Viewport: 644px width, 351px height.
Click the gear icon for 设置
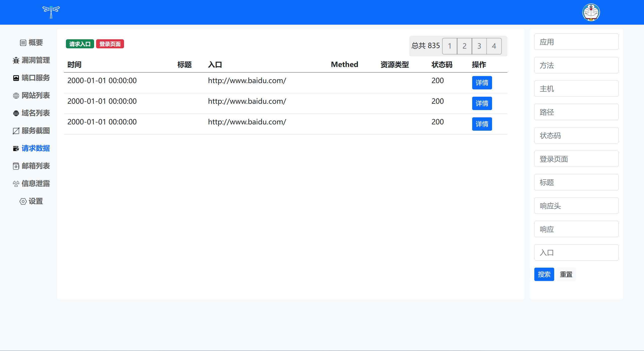click(x=23, y=201)
